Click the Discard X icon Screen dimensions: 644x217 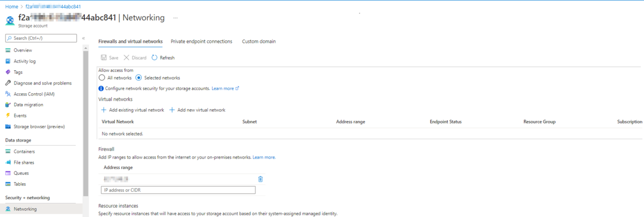point(127,57)
